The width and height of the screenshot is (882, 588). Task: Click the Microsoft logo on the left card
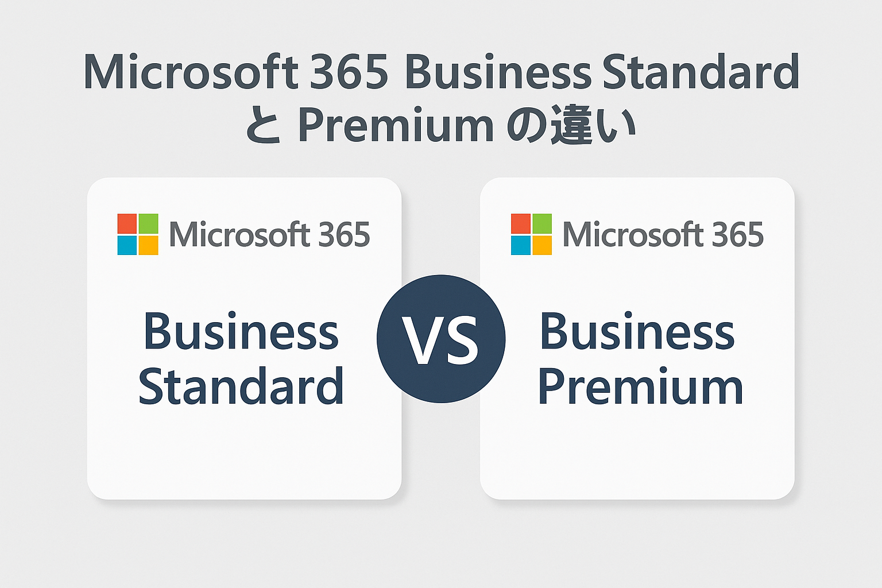(138, 234)
